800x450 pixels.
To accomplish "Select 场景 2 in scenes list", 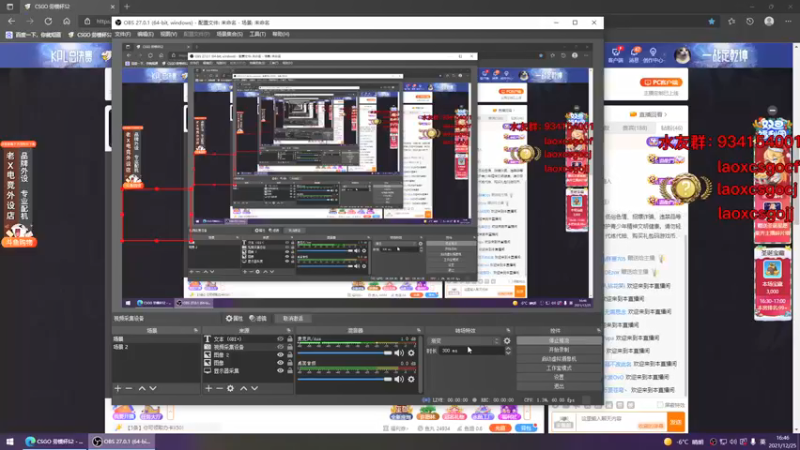I will (156, 347).
